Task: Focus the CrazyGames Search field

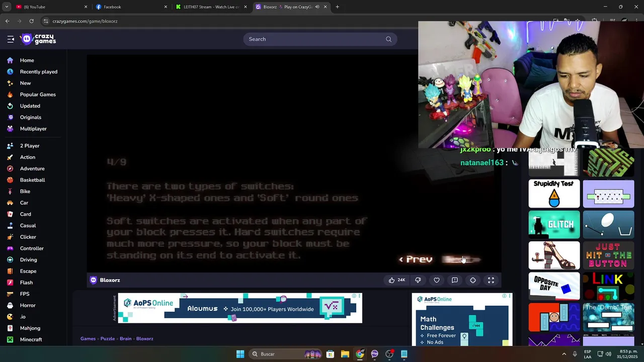Action: (320, 39)
